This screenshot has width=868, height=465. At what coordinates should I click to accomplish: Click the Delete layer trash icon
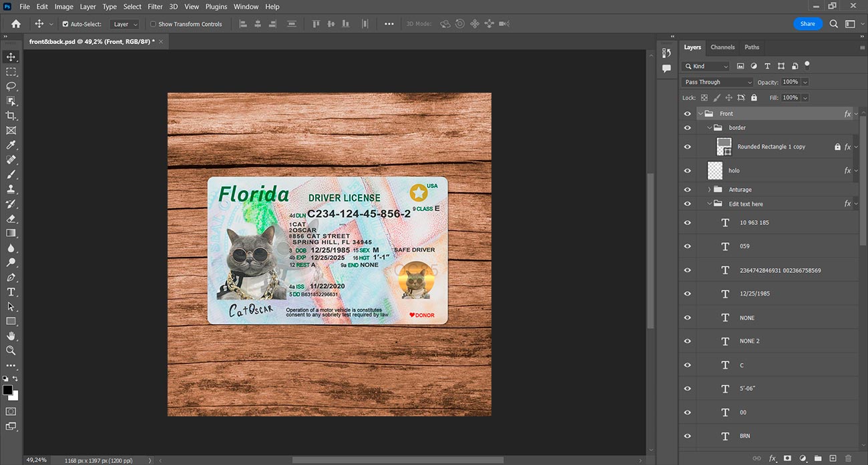click(x=848, y=458)
